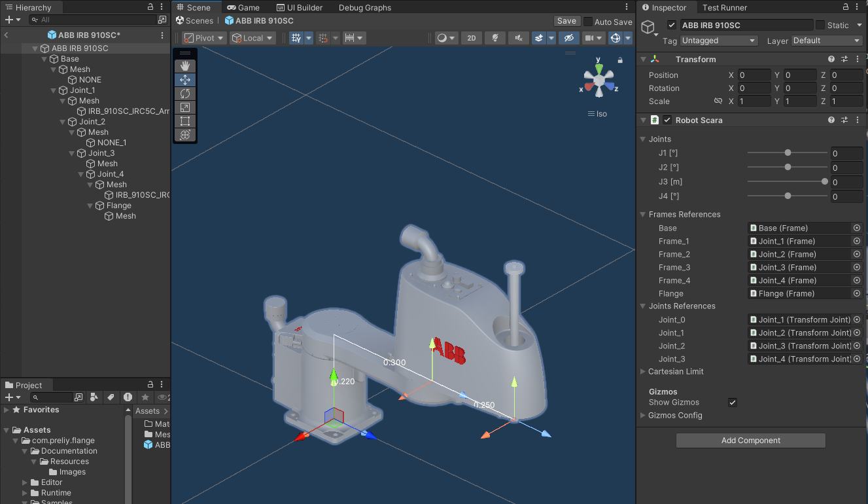This screenshot has height=504, width=868.
Task: Open the Layer dropdown showing Default
Action: point(827,41)
